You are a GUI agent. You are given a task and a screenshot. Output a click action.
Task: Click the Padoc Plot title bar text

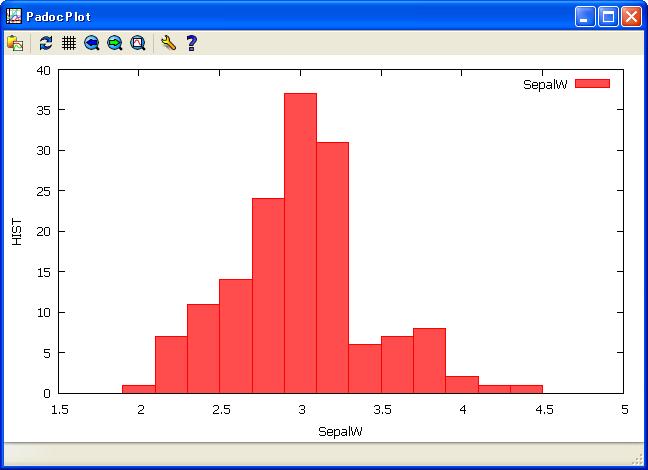pos(58,17)
